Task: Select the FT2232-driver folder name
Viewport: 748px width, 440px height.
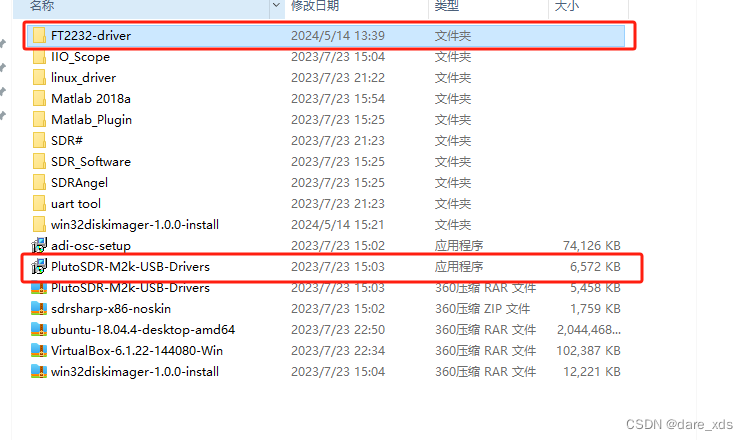Action: pyautogui.click(x=91, y=36)
